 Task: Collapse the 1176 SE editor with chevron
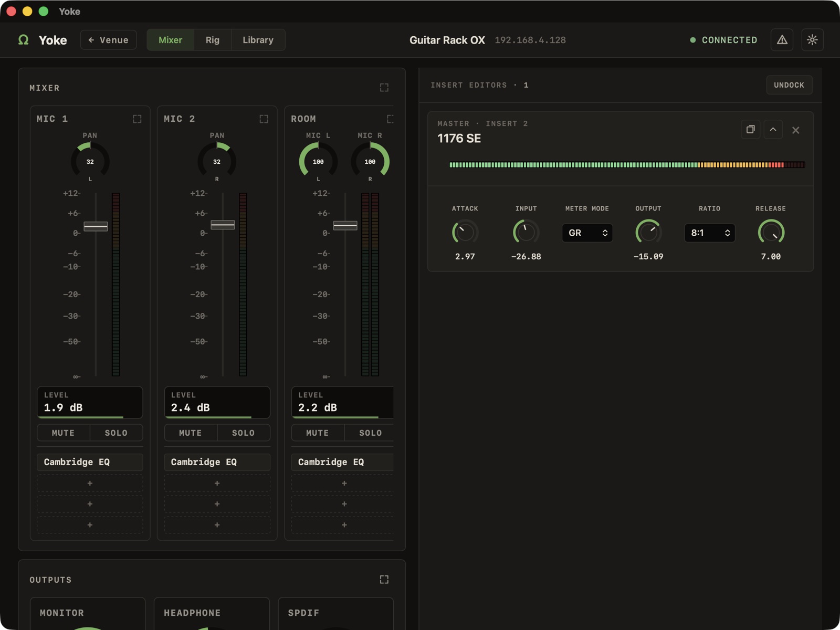(773, 130)
